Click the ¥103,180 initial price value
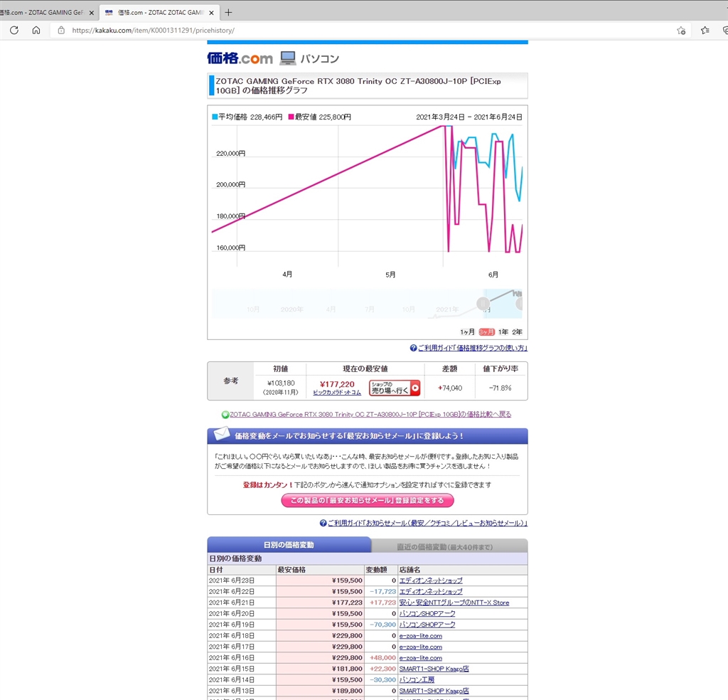The image size is (728, 700). tap(281, 383)
